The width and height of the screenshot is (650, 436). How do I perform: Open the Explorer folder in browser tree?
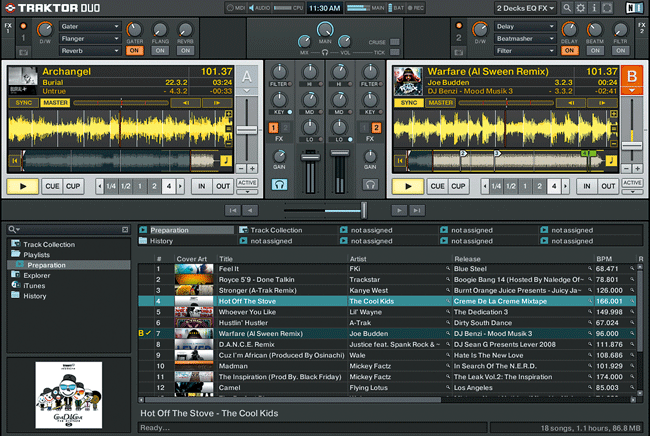coord(36,275)
